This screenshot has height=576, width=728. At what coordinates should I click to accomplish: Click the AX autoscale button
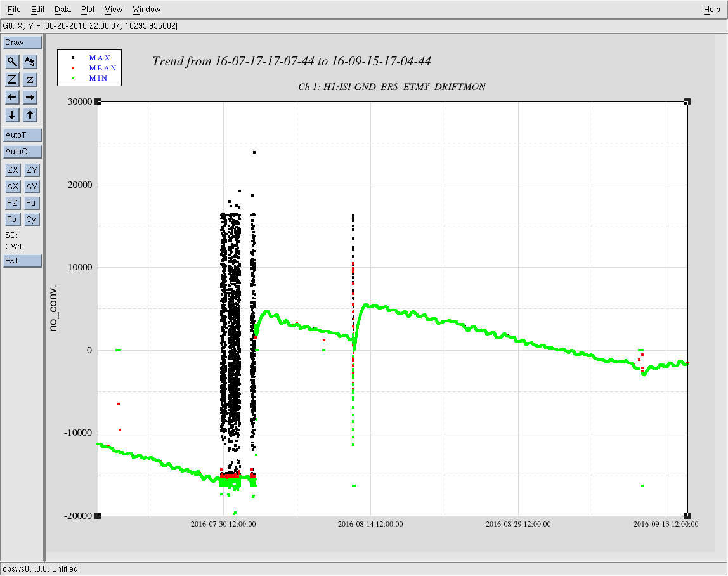point(13,187)
